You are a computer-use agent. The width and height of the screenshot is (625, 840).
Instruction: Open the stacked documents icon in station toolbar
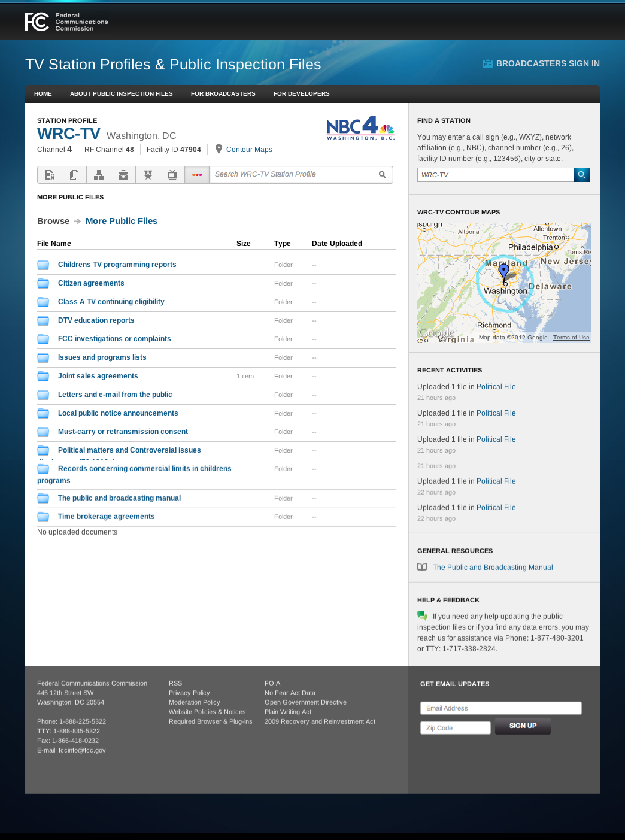coord(74,175)
